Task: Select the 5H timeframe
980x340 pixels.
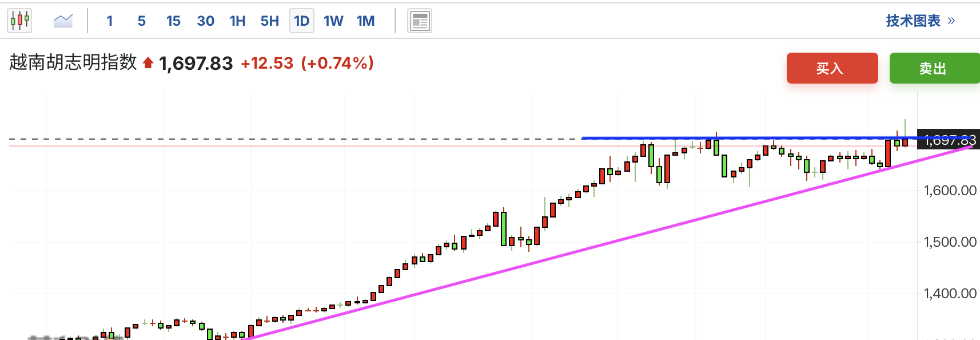Action: tap(270, 21)
